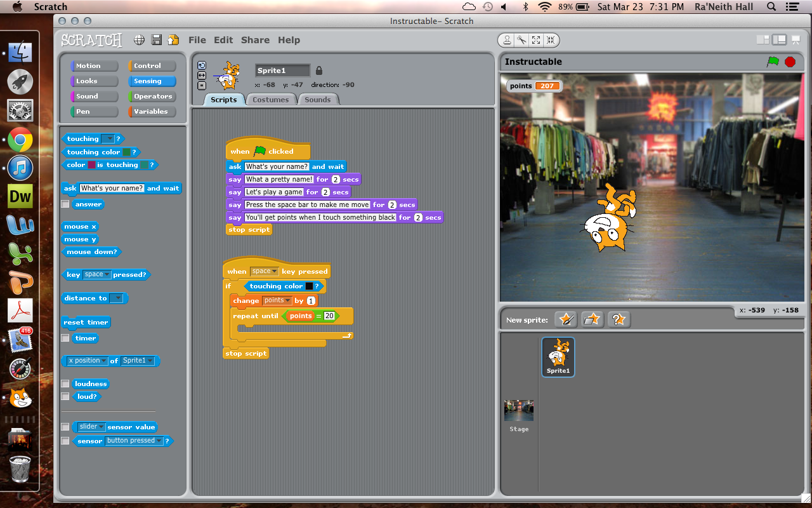
Task: Select 'only face left-right' rotation style
Action: pyautogui.click(x=202, y=76)
